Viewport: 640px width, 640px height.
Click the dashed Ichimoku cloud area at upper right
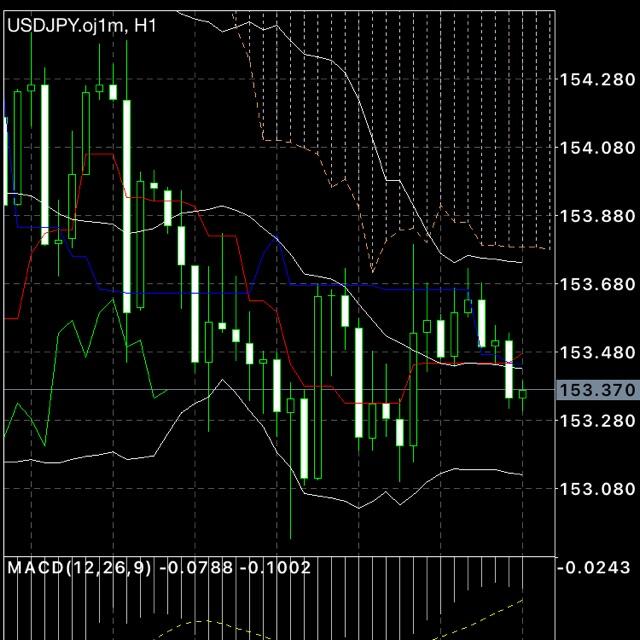pyautogui.click(x=449, y=122)
